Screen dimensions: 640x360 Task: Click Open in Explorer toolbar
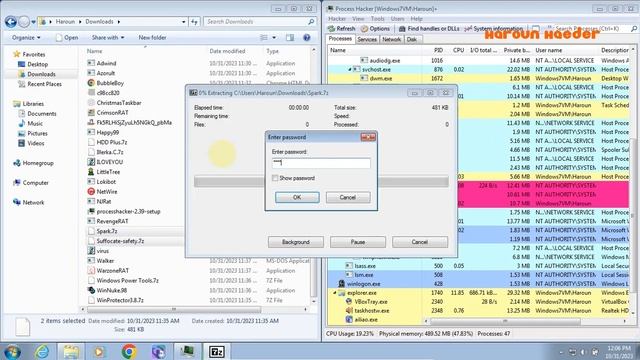point(67,38)
